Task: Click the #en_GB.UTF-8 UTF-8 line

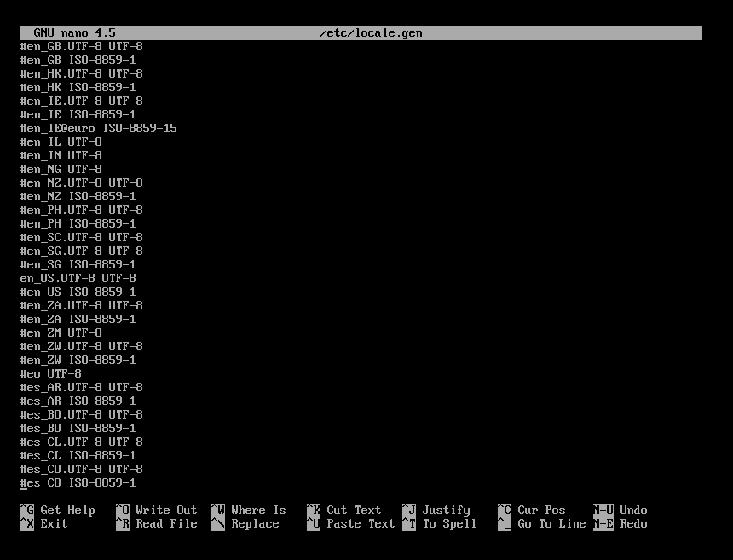Action: click(82, 47)
